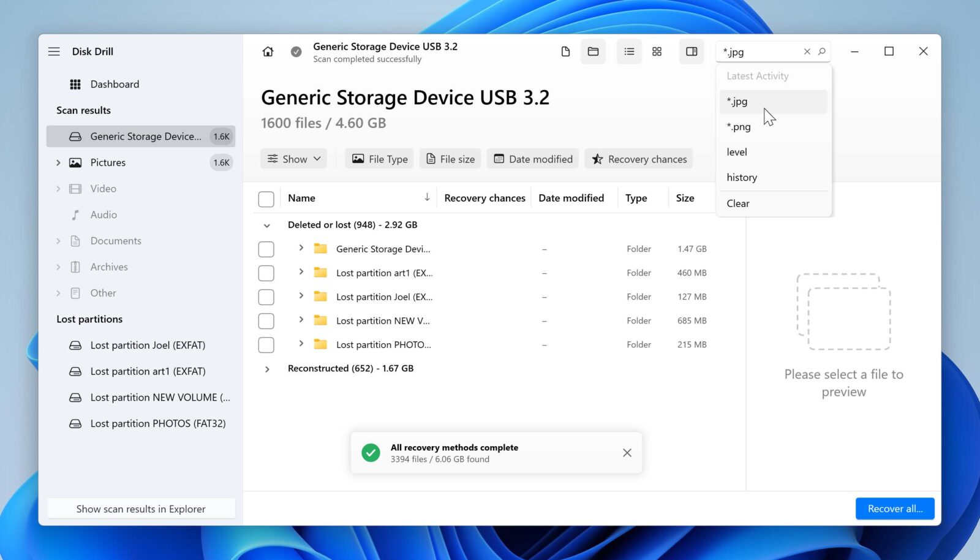Check the checkbox for Lost partition Joel folder
This screenshot has width=980, height=560.
(x=266, y=297)
